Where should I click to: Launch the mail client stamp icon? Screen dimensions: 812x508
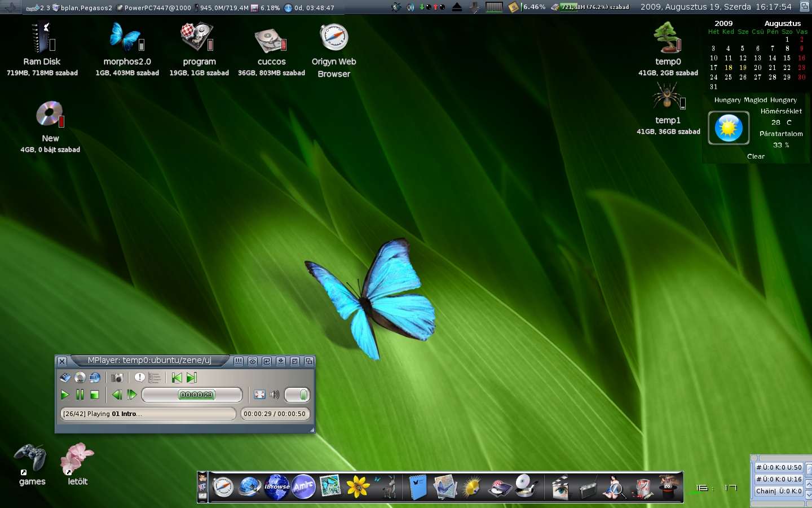330,486
